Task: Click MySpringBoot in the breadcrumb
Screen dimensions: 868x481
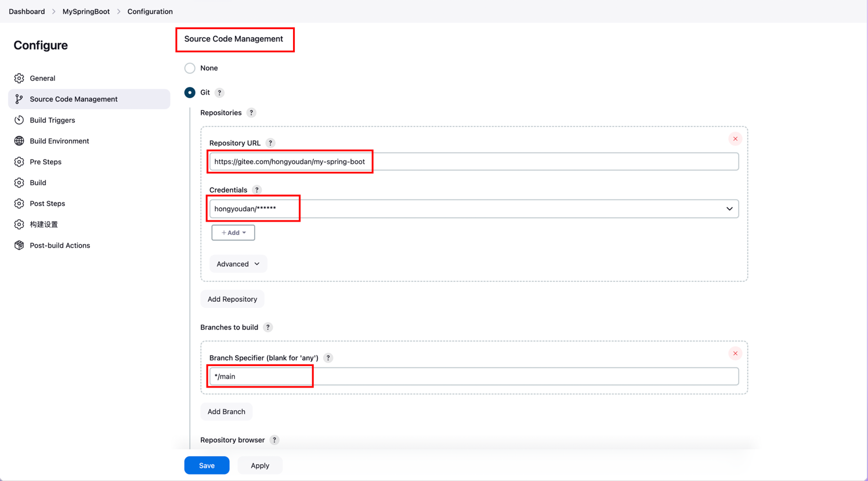Action: click(86, 12)
